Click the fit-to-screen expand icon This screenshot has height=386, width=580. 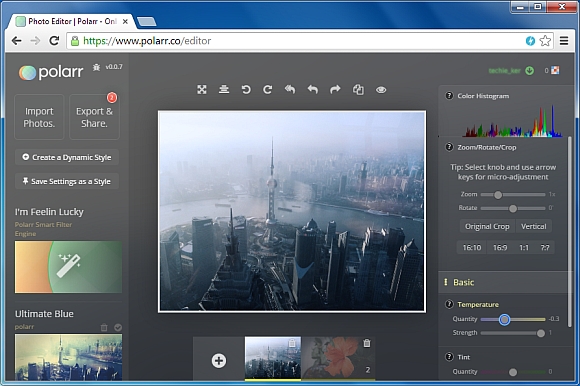click(x=202, y=89)
